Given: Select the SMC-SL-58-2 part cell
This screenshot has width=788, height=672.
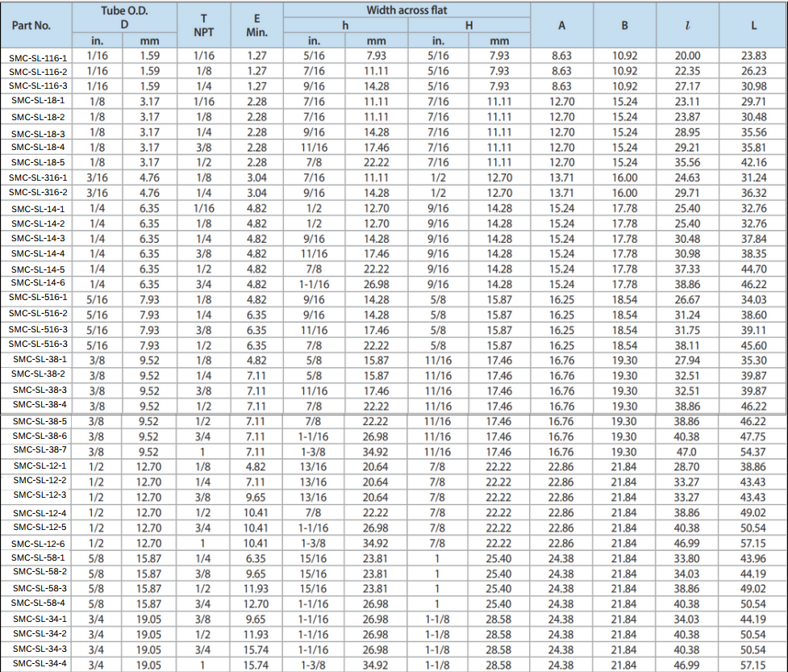Looking at the screenshot, I should [38, 573].
